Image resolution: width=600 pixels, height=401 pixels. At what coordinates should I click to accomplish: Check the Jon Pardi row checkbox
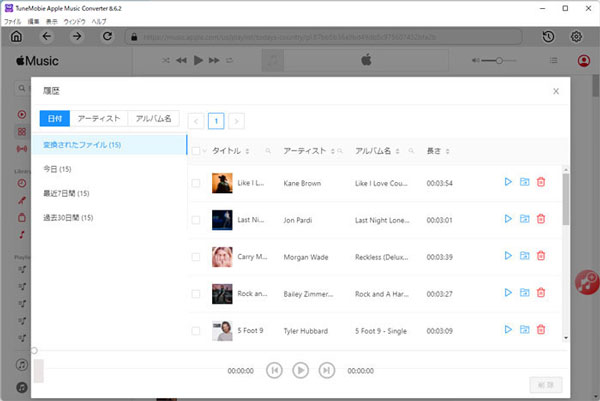tap(196, 220)
